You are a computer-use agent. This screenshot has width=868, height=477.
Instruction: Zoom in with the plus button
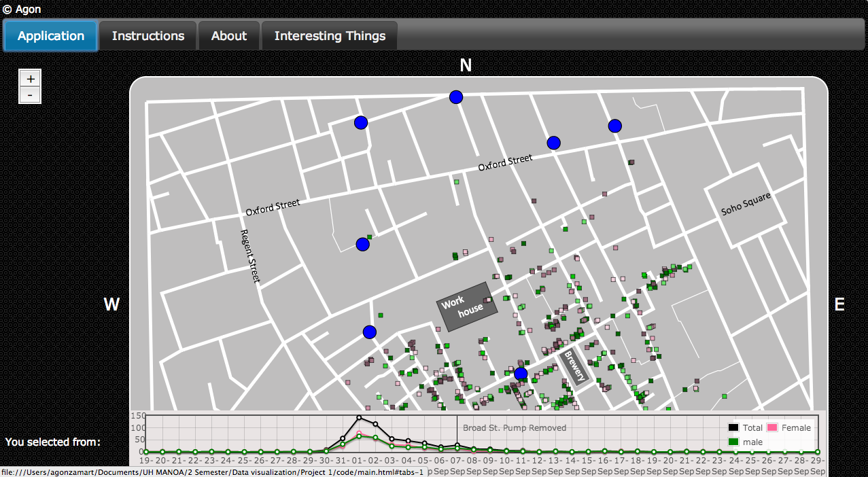point(30,79)
